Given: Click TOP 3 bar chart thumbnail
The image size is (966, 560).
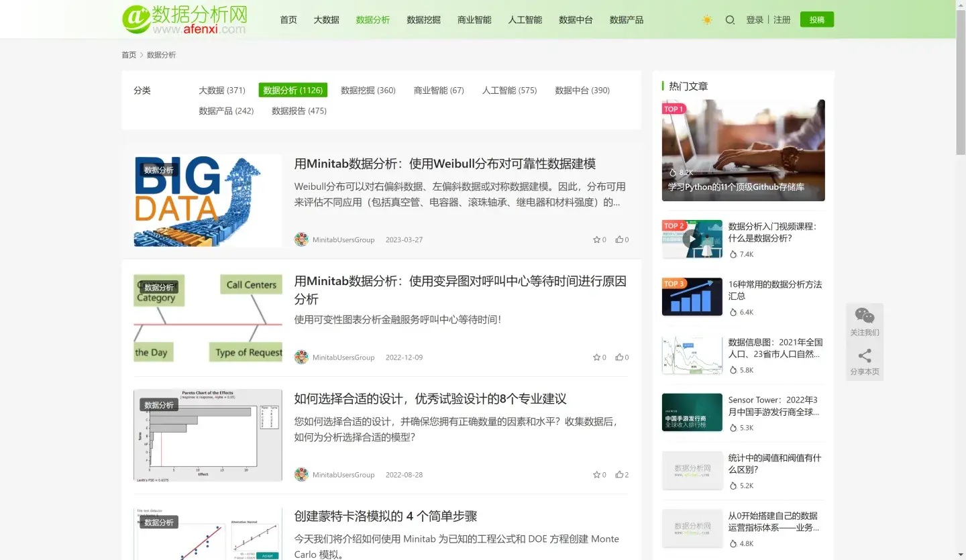Looking at the screenshot, I should click(692, 297).
